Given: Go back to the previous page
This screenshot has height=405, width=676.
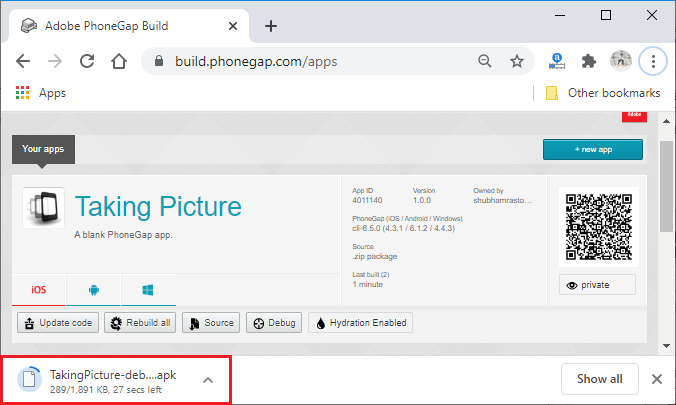Looking at the screenshot, I should tap(23, 61).
